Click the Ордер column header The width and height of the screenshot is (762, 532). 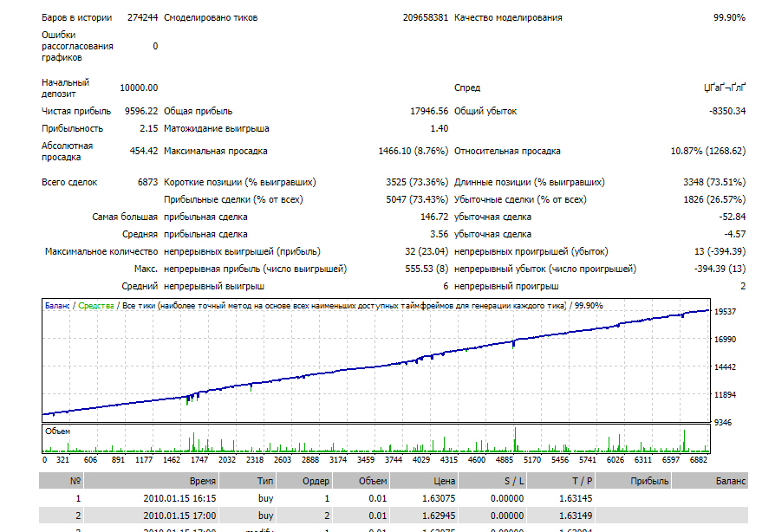pyautogui.click(x=303, y=481)
